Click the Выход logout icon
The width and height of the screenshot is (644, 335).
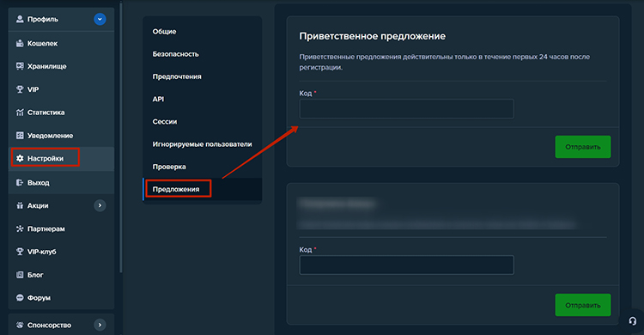click(19, 182)
